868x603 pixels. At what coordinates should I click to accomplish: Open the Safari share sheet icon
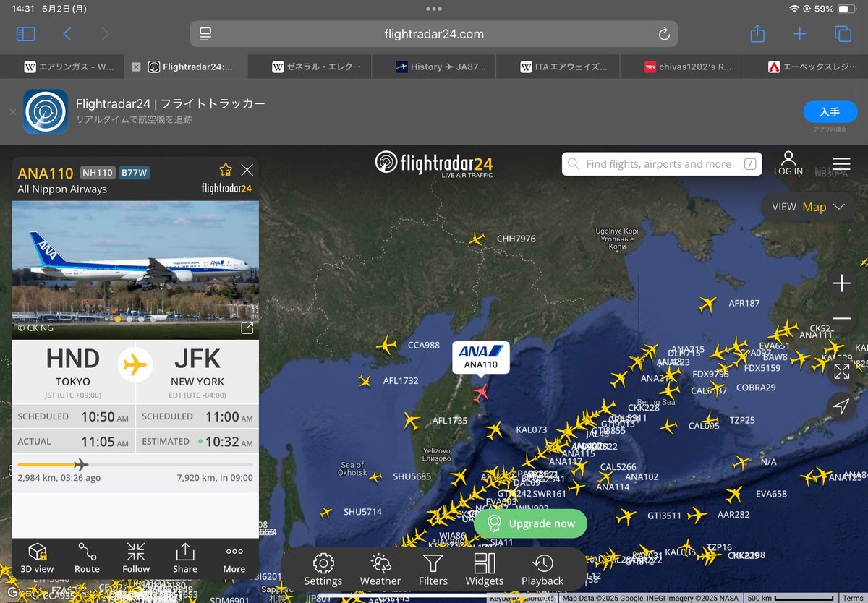click(x=757, y=33)
